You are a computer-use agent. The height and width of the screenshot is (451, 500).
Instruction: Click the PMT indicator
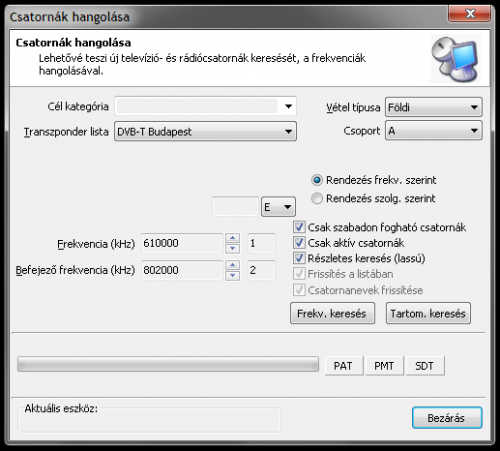(x=384, y=366)
